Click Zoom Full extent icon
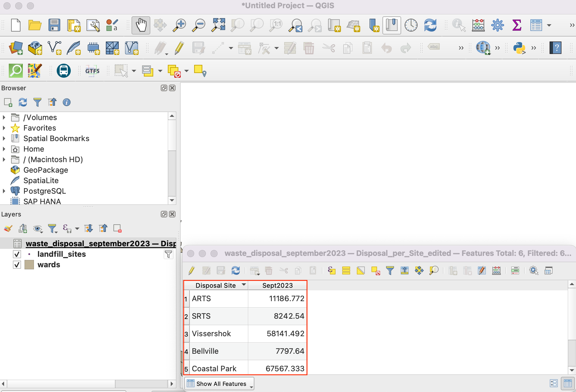The image size is (576, 392). [218, 25]
